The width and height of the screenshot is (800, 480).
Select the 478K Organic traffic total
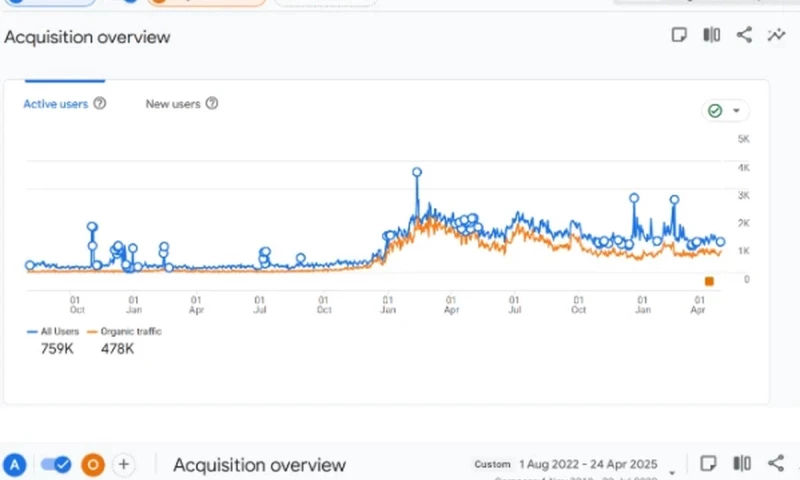(117, 349)
